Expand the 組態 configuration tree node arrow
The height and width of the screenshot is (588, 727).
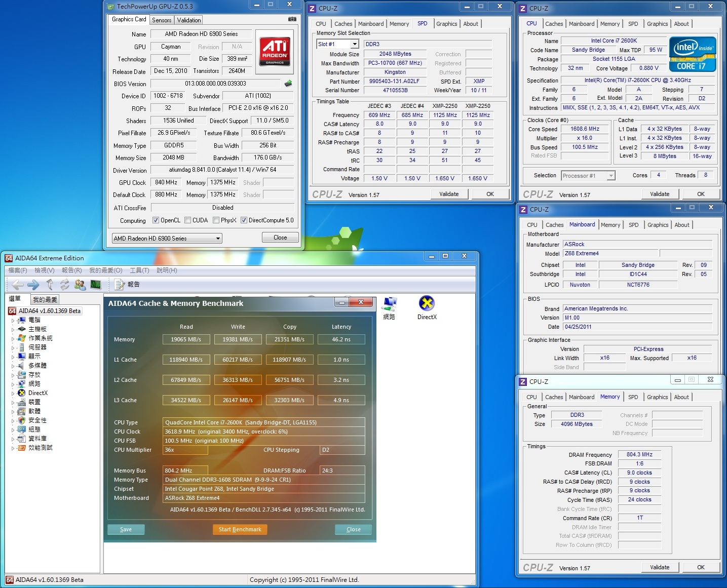coord(13,430)
